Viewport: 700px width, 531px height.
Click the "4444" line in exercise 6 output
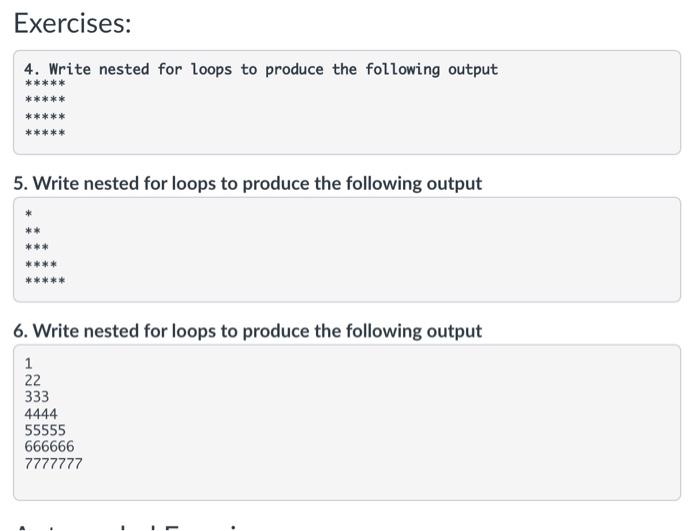pos(41,414)
